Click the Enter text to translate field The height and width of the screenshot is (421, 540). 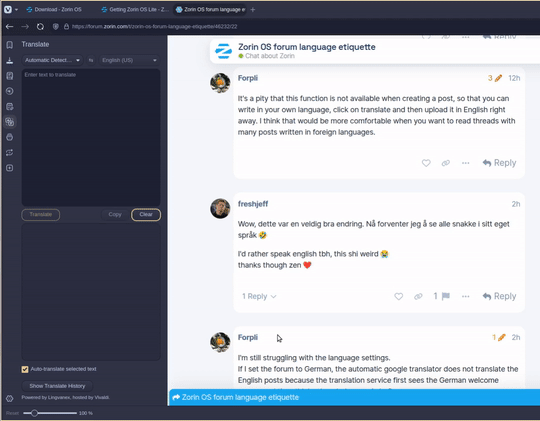(x=91, y=137)
